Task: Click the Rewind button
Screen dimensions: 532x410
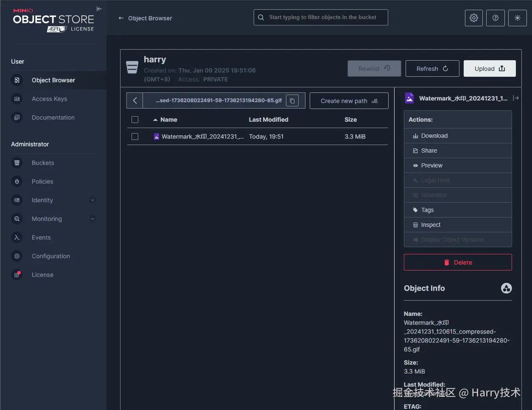Action: click(374, 69)
